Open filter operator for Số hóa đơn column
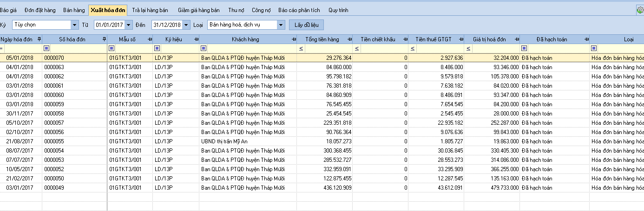Screen dimensions: 644x211 click(x=46, y=48)
